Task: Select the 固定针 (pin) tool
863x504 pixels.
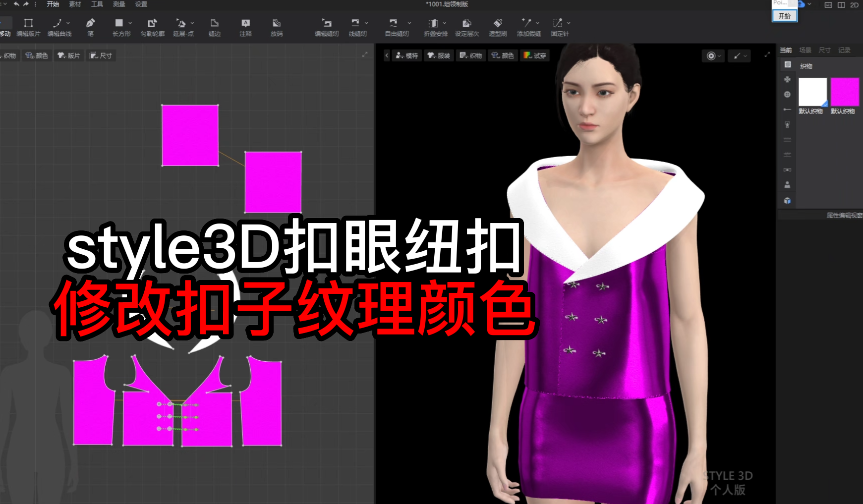Action: 560,27
